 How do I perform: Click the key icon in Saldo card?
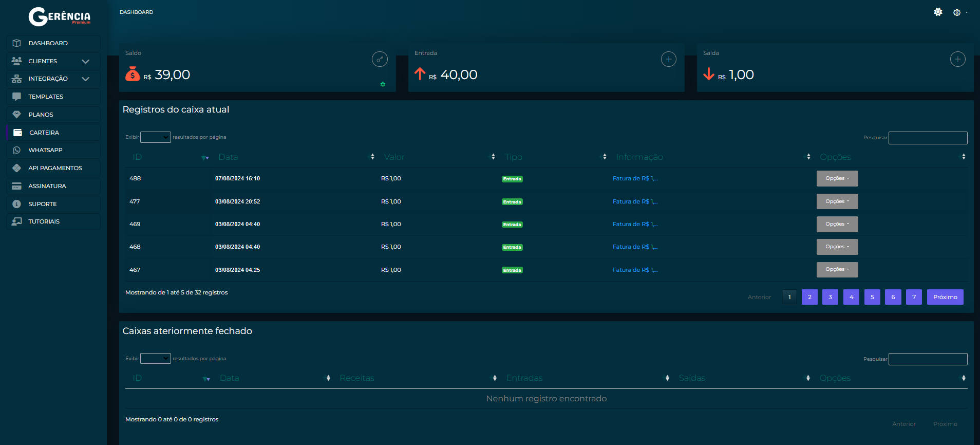point(380,59)
